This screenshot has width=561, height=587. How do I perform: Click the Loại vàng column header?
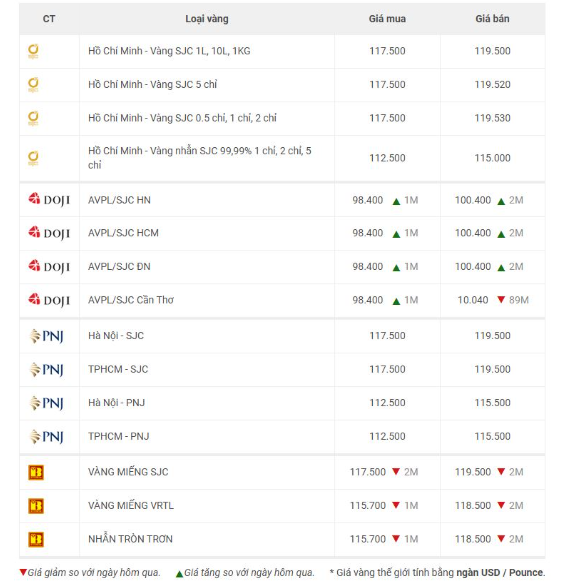(x=207, y=19)
